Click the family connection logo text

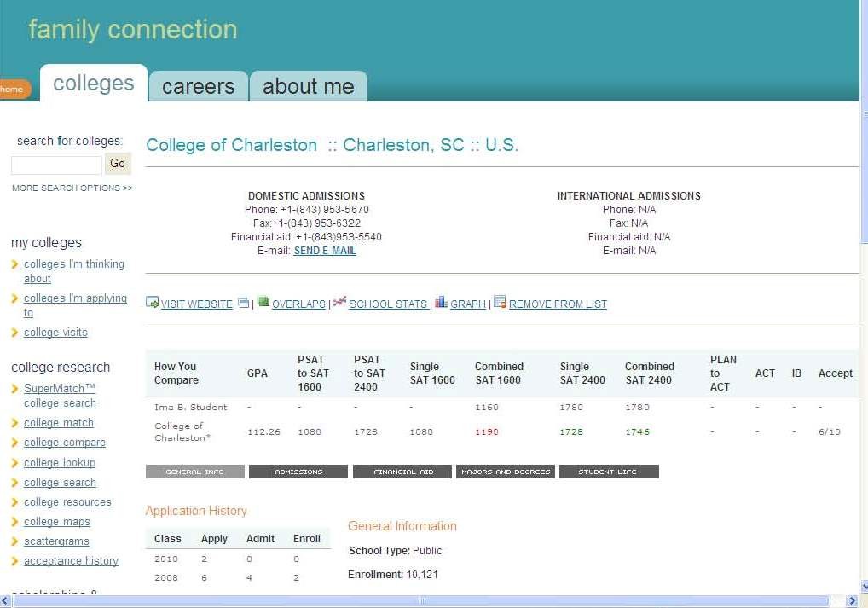133,29
